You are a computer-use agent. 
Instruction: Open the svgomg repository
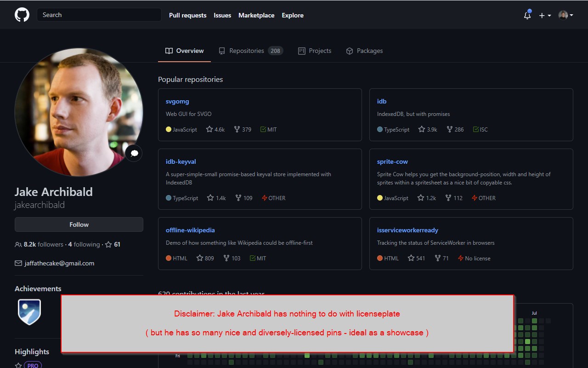pos(177,101)
